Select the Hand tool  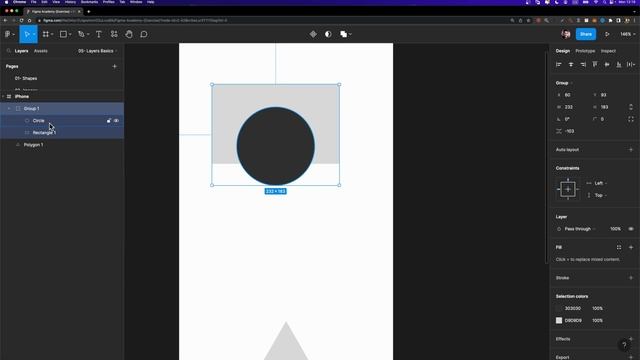pyautogui.click(x=129, y=34)
